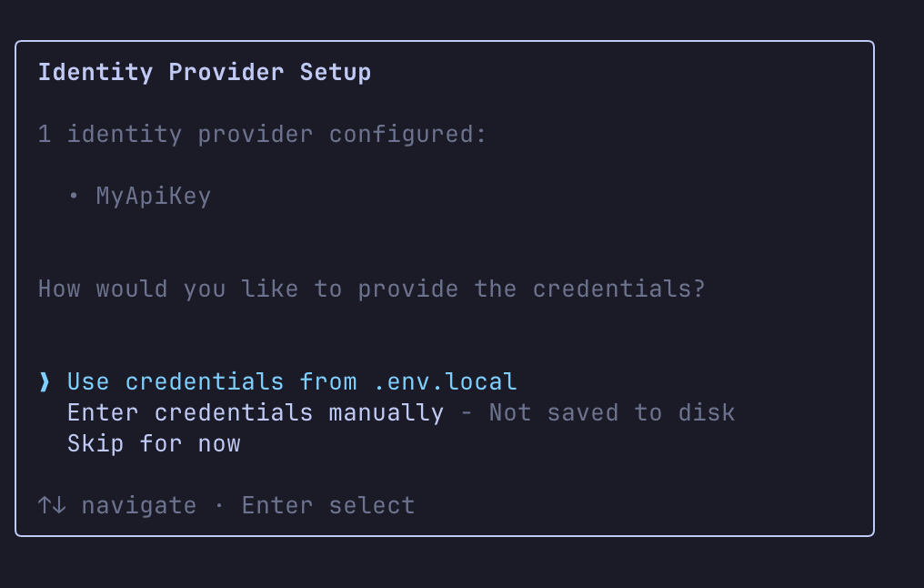Click the selection pointer arrow beside first option
Viewport: 924px width, 588px height.
45,381
